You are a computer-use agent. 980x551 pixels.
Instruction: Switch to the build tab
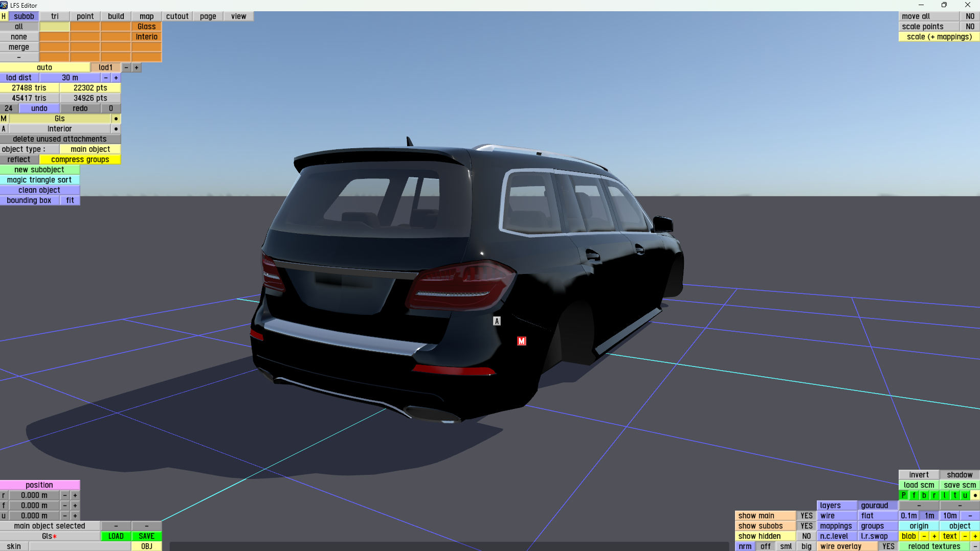(x=116, y=16)
